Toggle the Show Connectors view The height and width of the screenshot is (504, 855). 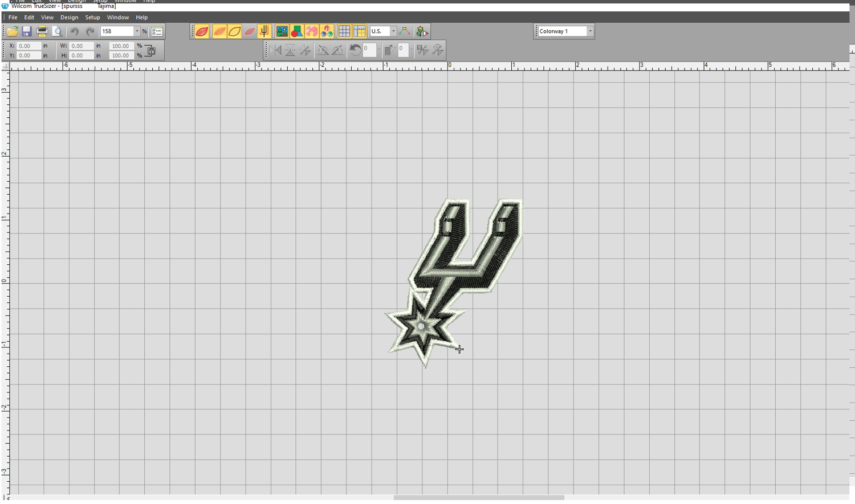264,31
